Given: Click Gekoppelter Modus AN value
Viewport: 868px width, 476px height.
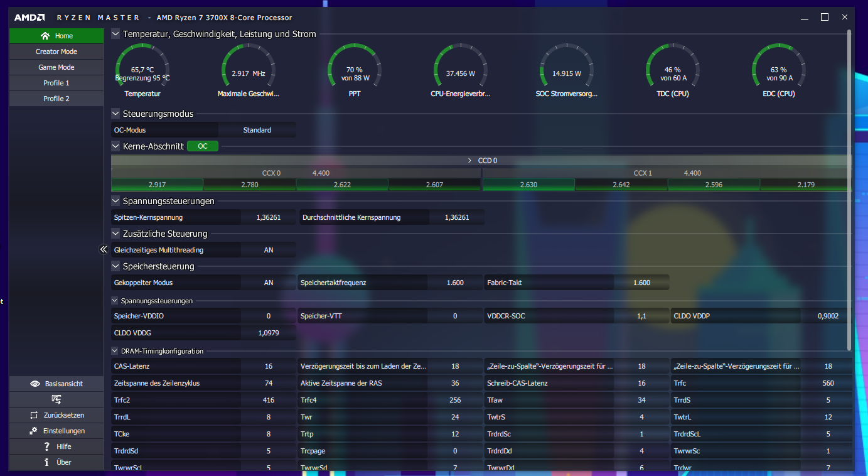Looking at the screenshot, I should 269,283.
